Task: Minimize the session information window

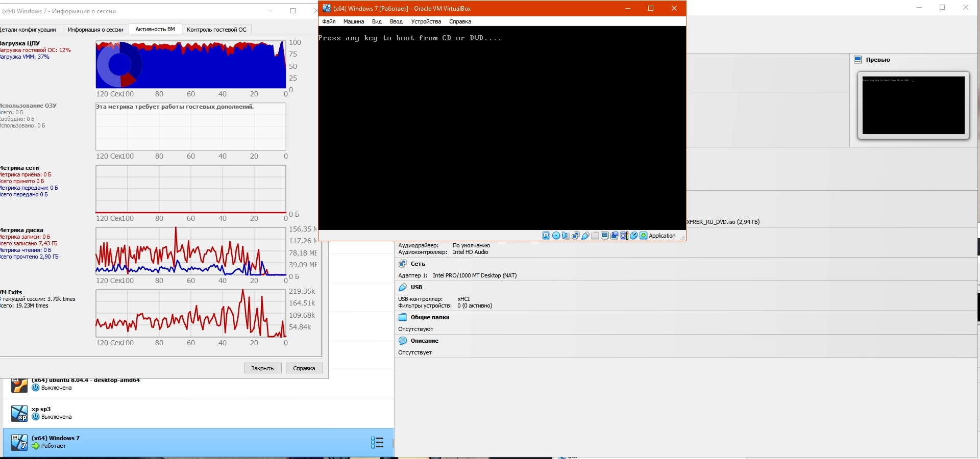Action: coord(271,11)
